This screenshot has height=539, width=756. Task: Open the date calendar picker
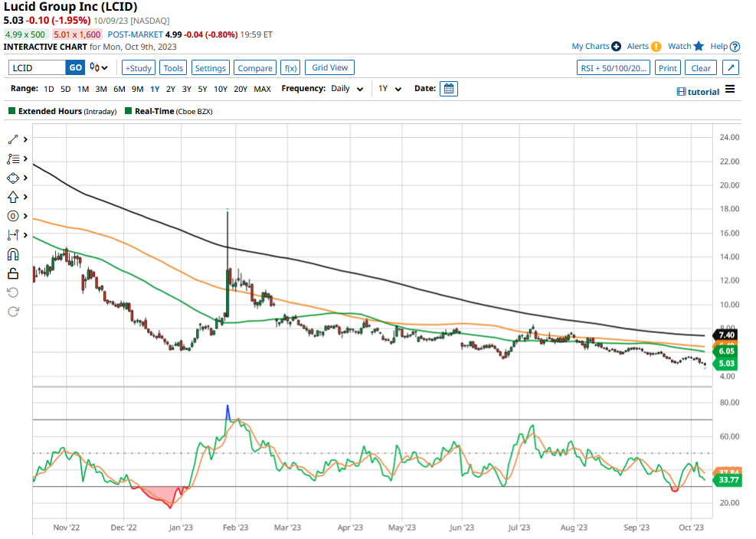(449, 89)
